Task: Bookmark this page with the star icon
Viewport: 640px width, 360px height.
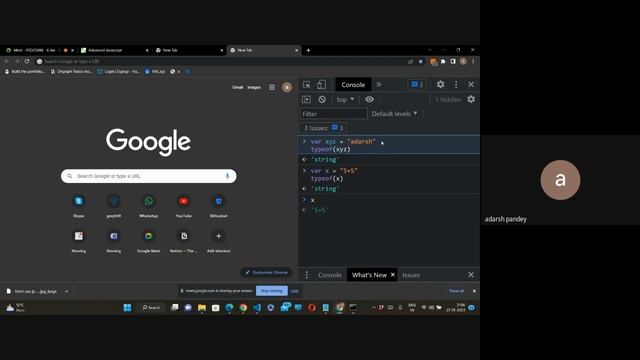Action: coord(421,61)
